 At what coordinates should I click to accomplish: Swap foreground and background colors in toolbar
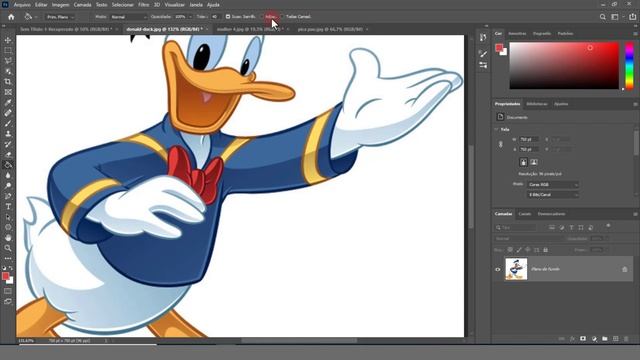click(x=11, y=268)
